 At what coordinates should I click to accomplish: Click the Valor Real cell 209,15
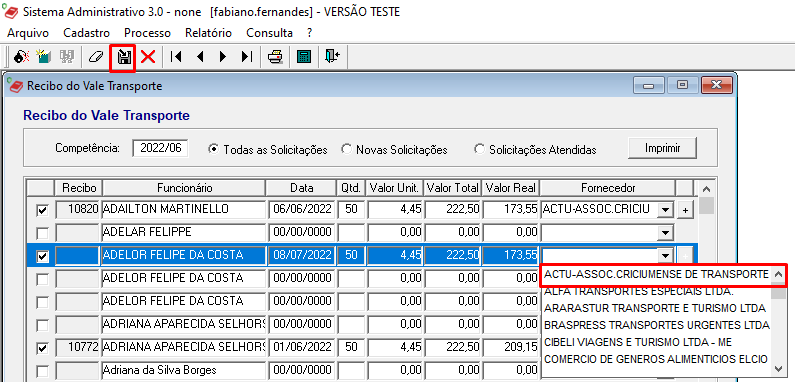pos(511,347)
